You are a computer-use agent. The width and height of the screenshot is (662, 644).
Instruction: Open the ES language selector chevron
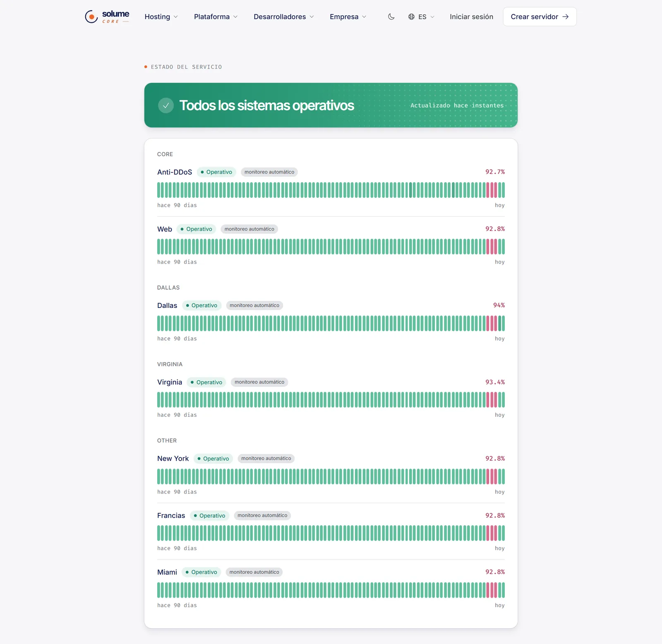432,17
